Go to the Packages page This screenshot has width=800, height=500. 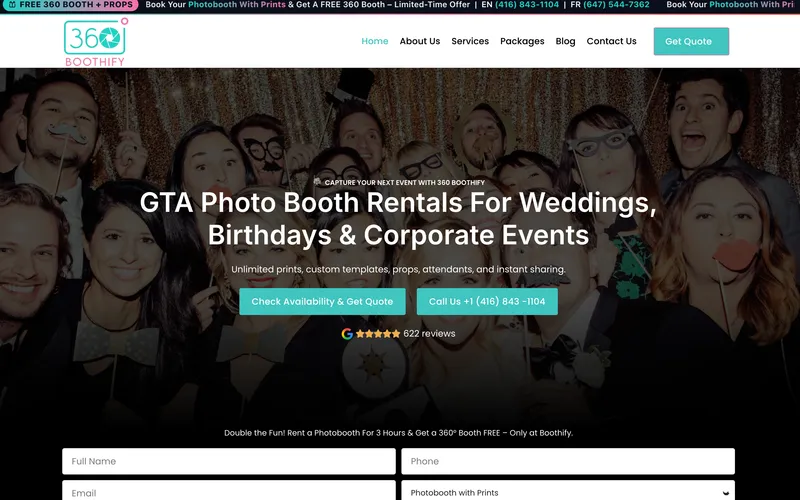(522, 41)
